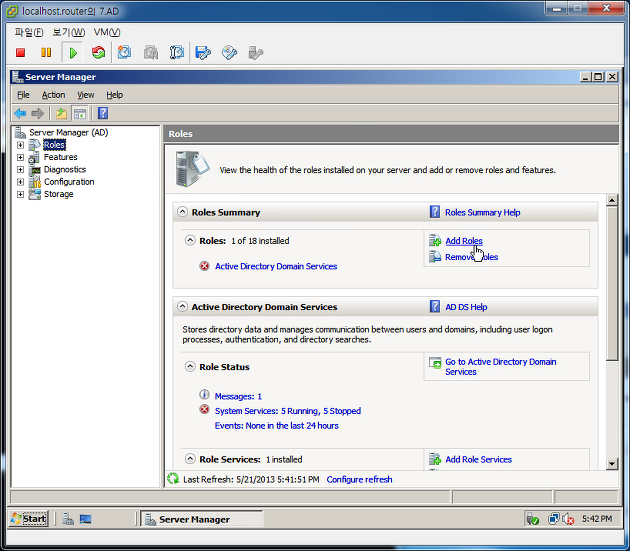Open the Action menu
Screen dimensions: 630x551
53,95
